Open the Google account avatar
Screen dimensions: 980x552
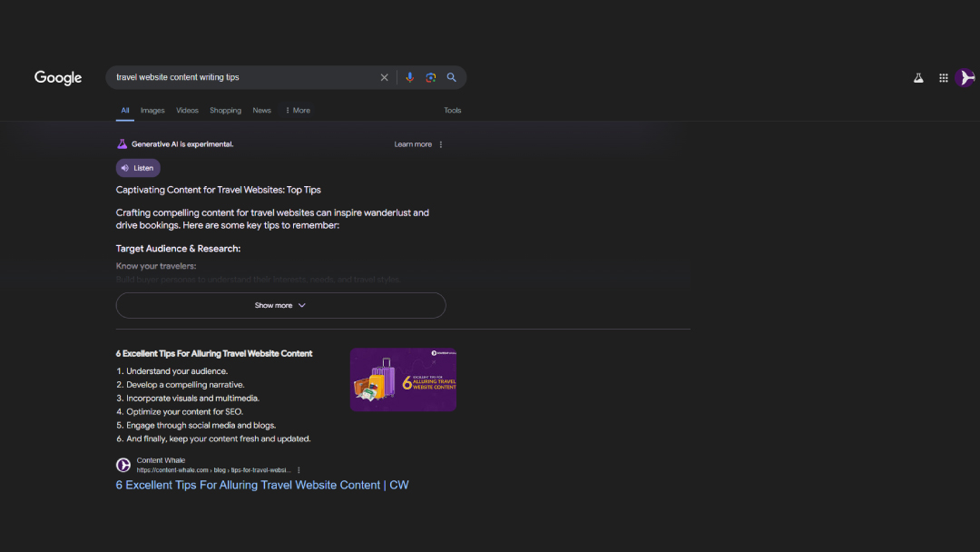click(965, 77)
